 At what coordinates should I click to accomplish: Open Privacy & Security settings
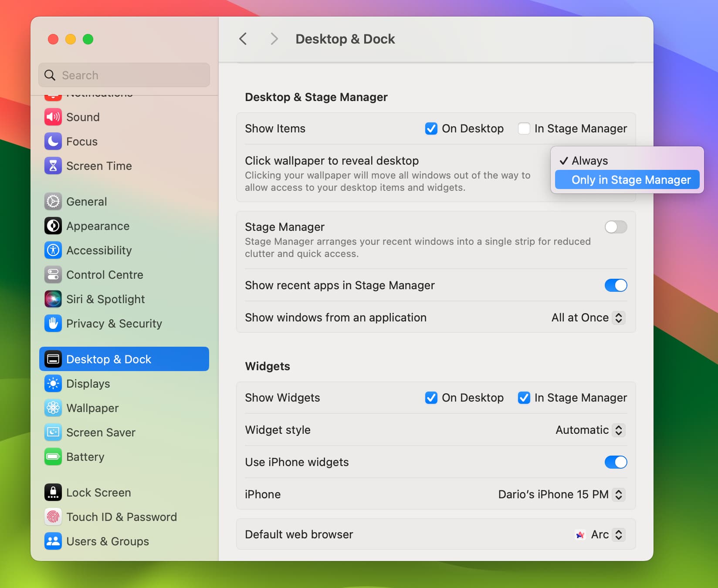tap(124, 324)
